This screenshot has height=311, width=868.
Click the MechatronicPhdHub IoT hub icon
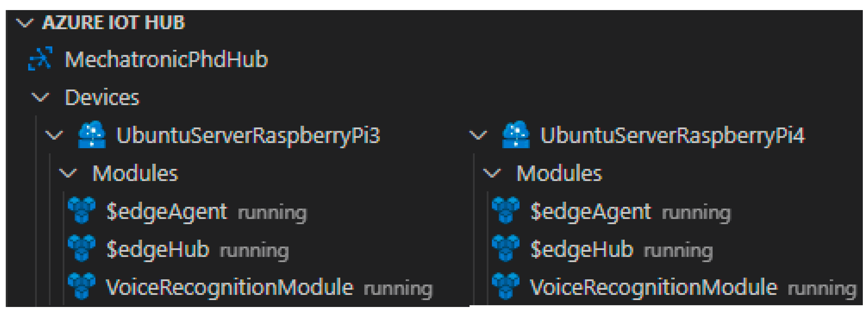click(41, 59)
